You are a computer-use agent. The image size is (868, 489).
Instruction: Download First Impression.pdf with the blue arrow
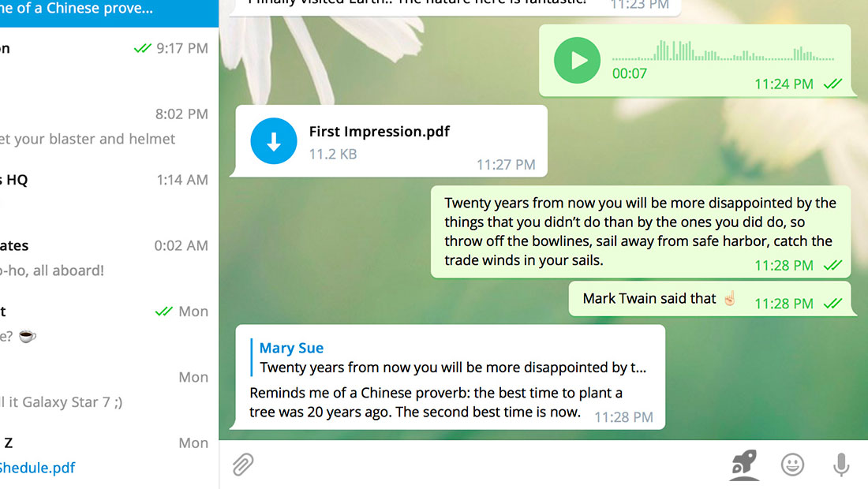pos(274,141)
